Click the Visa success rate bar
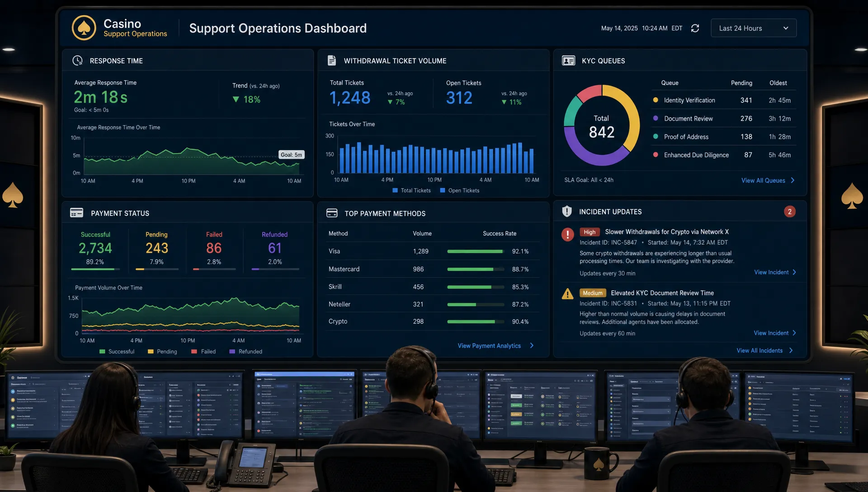The width and height of the screenshot is (868, 492). point(476,251)
